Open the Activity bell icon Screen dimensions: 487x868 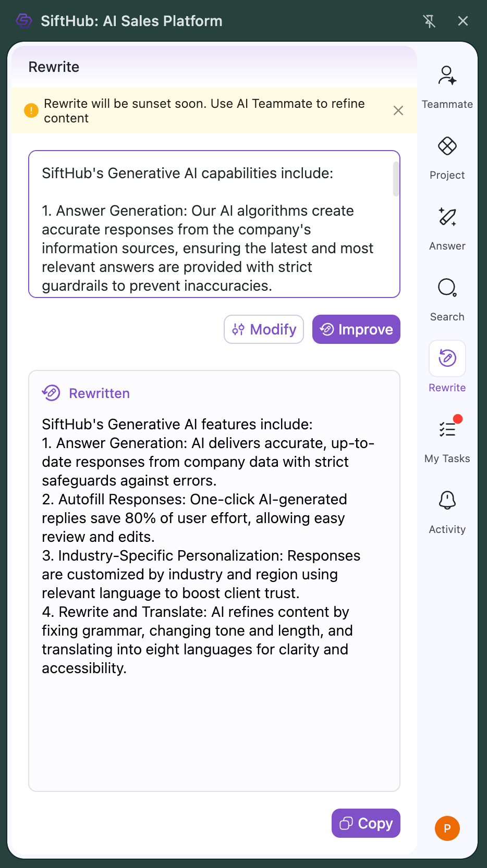pos(447,500)
